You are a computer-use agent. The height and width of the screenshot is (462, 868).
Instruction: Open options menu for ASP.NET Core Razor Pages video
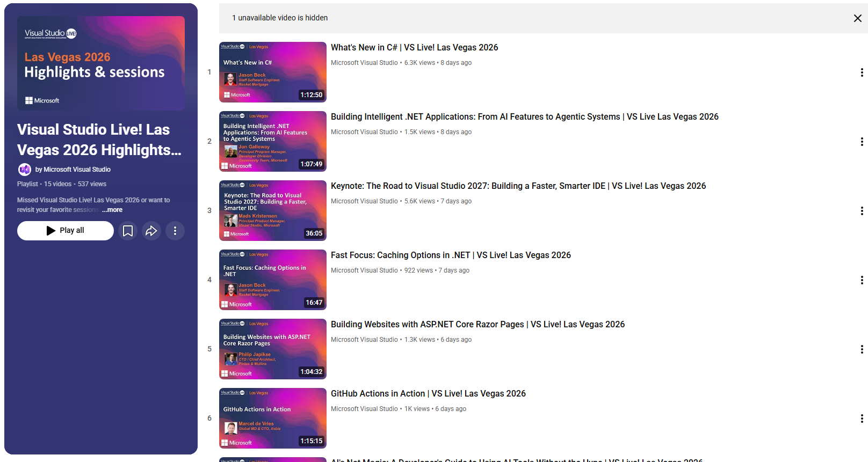click(862, 349)
